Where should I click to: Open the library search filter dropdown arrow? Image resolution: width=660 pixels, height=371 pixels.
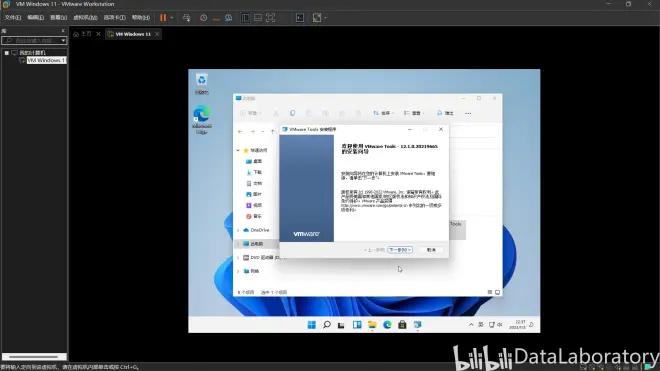tap(63, 40)
